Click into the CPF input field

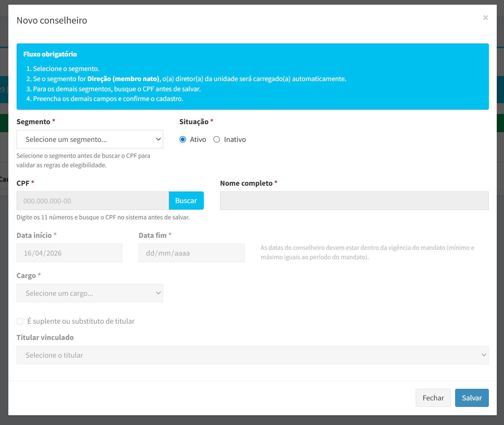tap(93, 201)
